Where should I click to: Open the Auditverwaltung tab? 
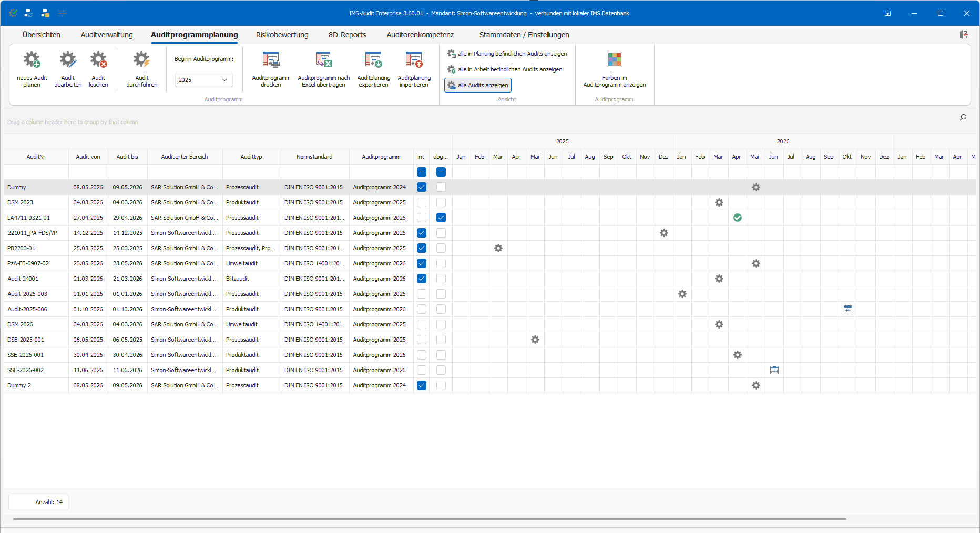point(107,35)
